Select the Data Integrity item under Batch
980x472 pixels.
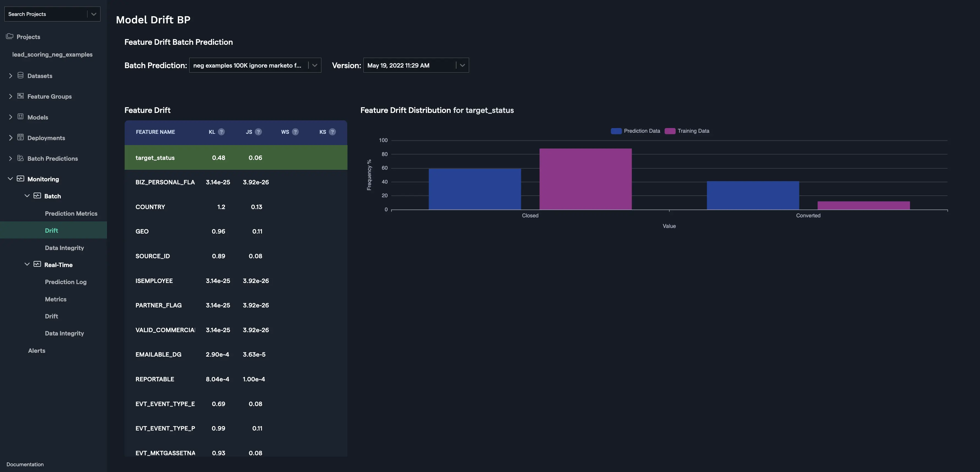click(64, 247)
